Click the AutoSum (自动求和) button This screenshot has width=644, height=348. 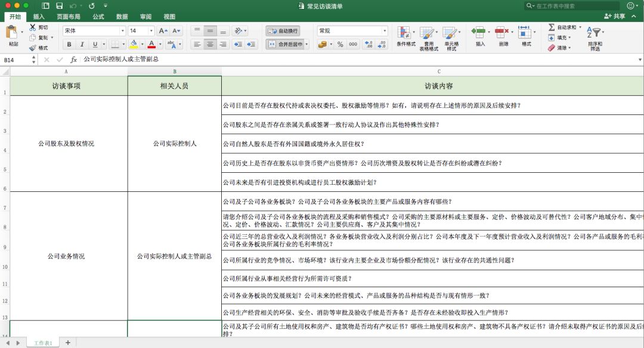[x=562, y=27]
